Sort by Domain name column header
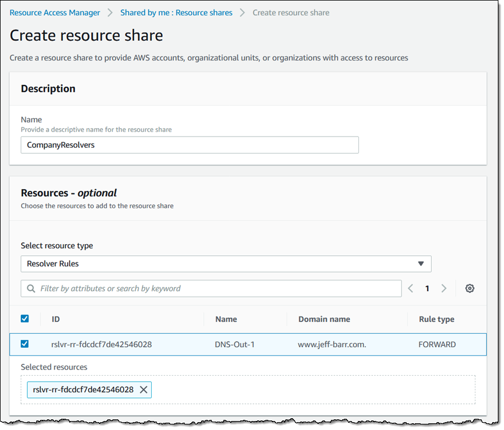 point(324,319)
